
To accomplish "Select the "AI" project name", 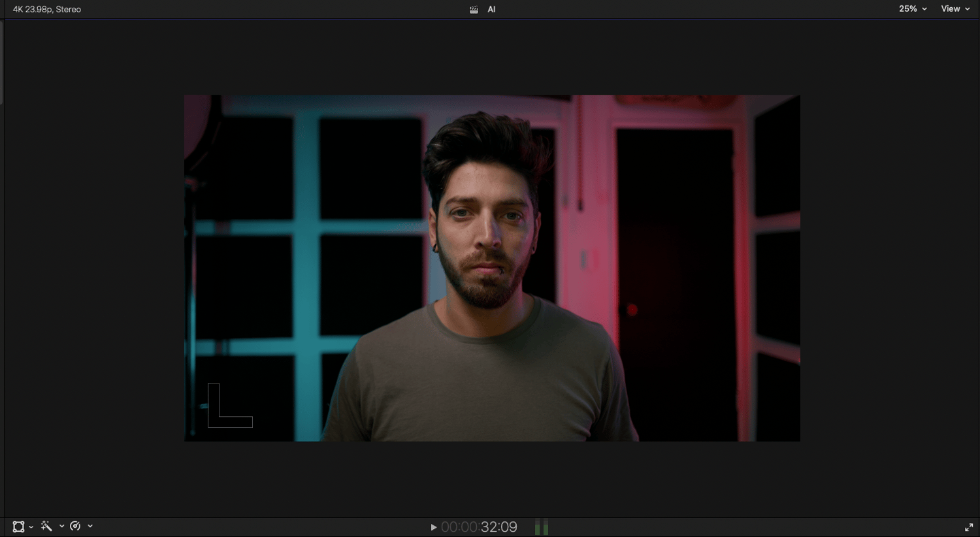I will point(491,10).
